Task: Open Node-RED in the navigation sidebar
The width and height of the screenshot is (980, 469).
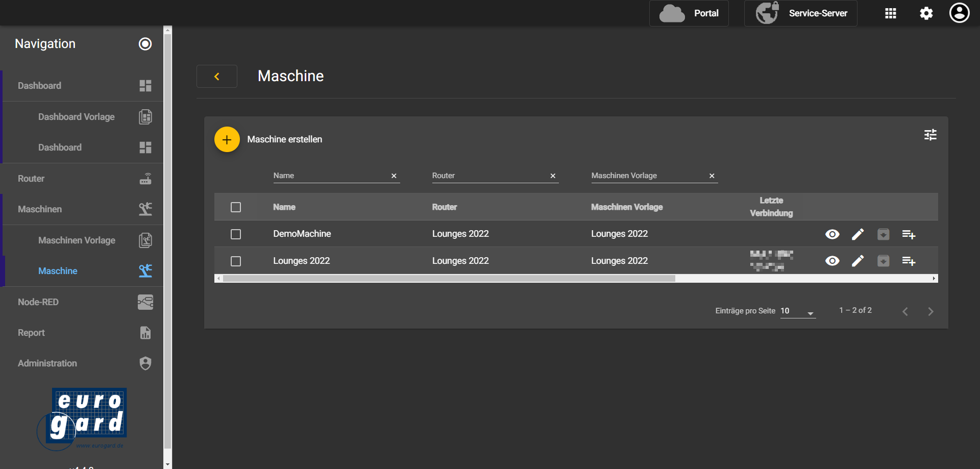Action: (38, 302)
